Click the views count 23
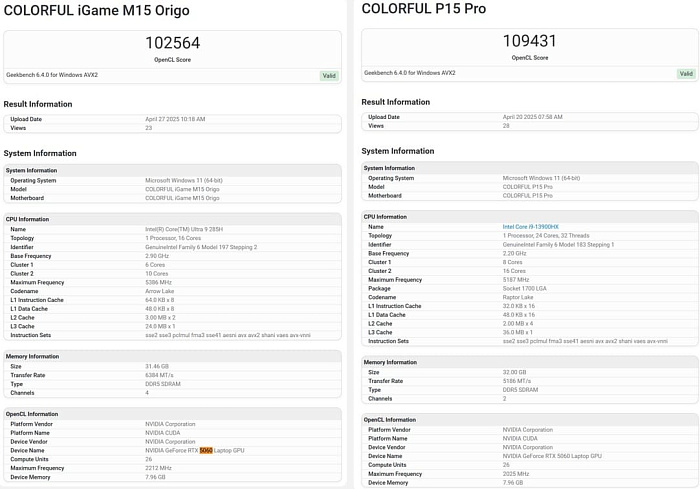This screenshot has height=489, width=700. tap(149, 128)
